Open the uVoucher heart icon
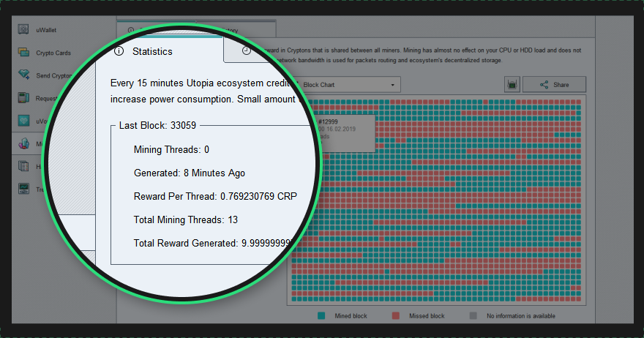644x338 pixels. point(23,121)
